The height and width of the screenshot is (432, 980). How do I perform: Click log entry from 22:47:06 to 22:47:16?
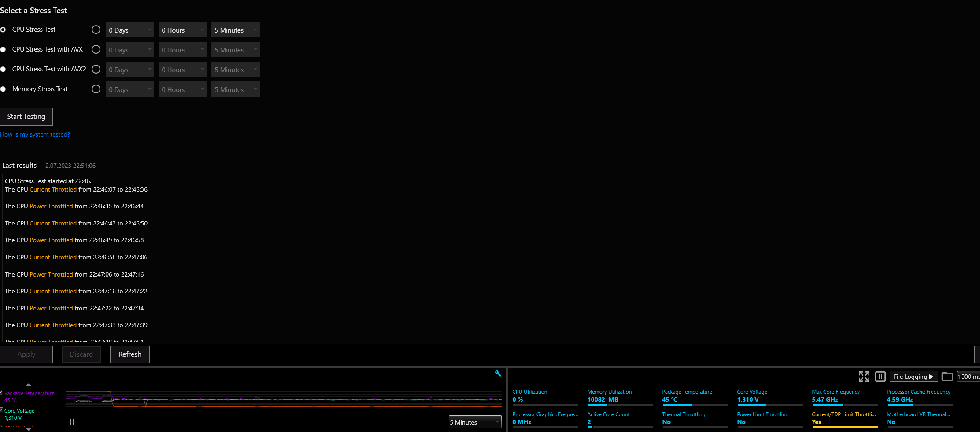(74, 274)
